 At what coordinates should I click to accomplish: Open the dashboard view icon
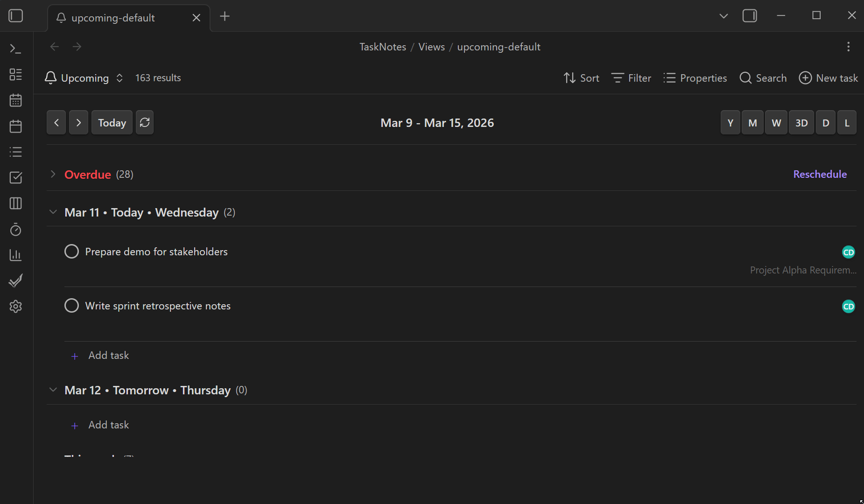pyautogui.click(x=15, y=74)
